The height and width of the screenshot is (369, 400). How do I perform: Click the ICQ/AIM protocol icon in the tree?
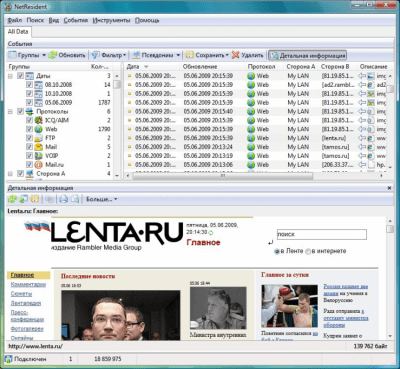39,120
